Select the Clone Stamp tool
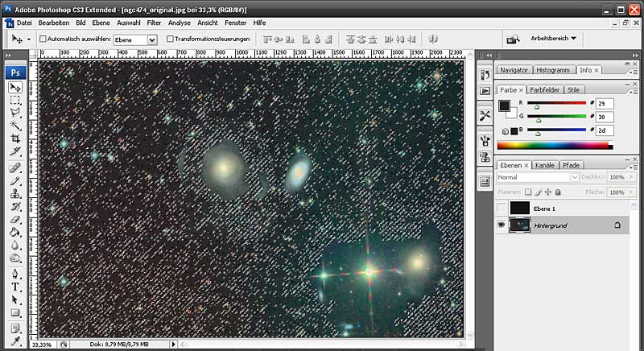The image size is (644, 351). (15, 193)
